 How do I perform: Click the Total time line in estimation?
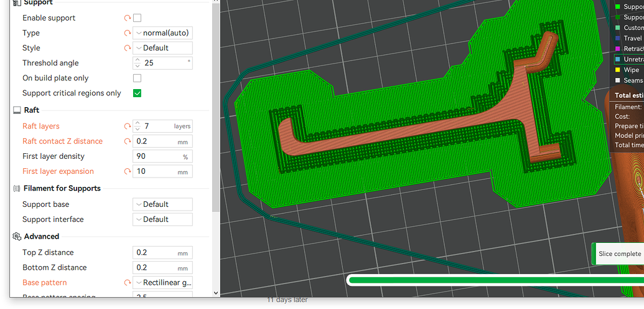coord(629,145)
